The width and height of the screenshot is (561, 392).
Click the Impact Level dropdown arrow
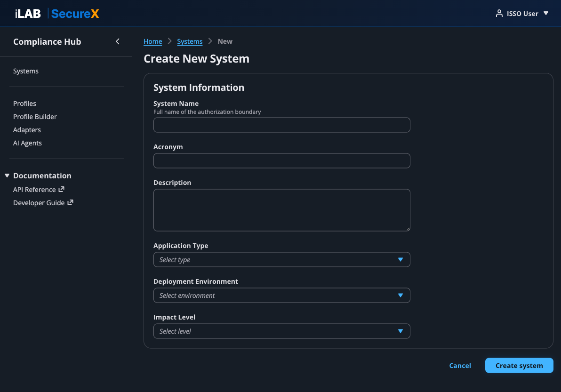401,331
